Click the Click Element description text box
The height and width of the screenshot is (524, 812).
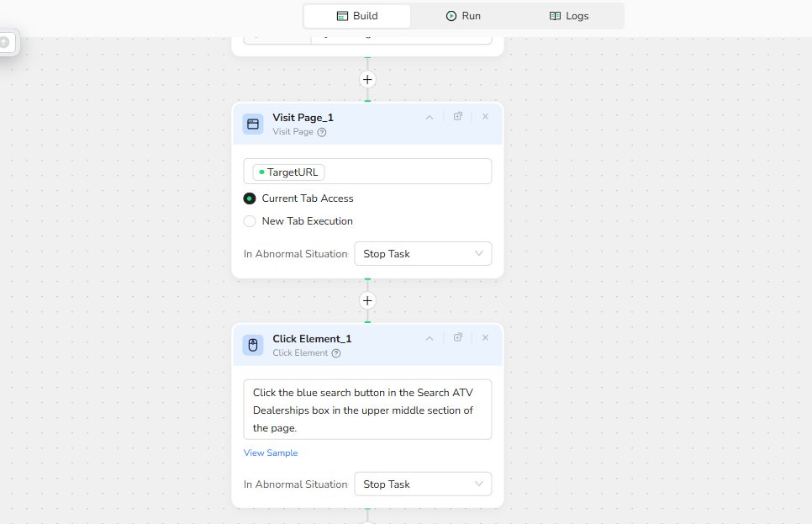[x=367, y=409]
